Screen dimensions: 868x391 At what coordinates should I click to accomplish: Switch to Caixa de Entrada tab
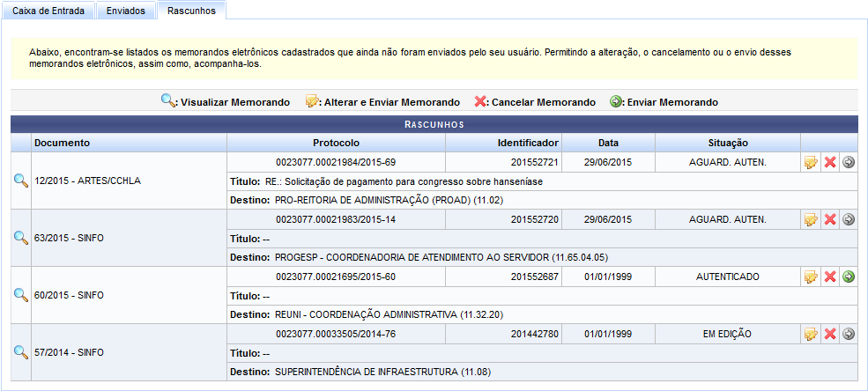coord(48,11)
